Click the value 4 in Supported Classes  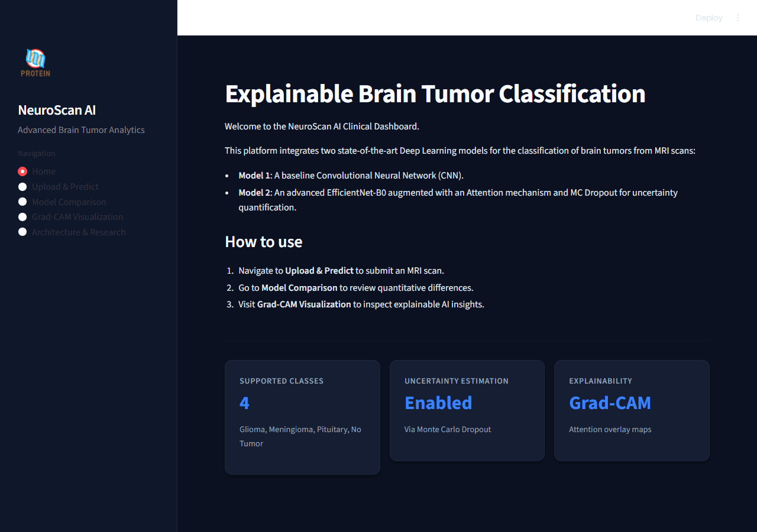[244, 403]
